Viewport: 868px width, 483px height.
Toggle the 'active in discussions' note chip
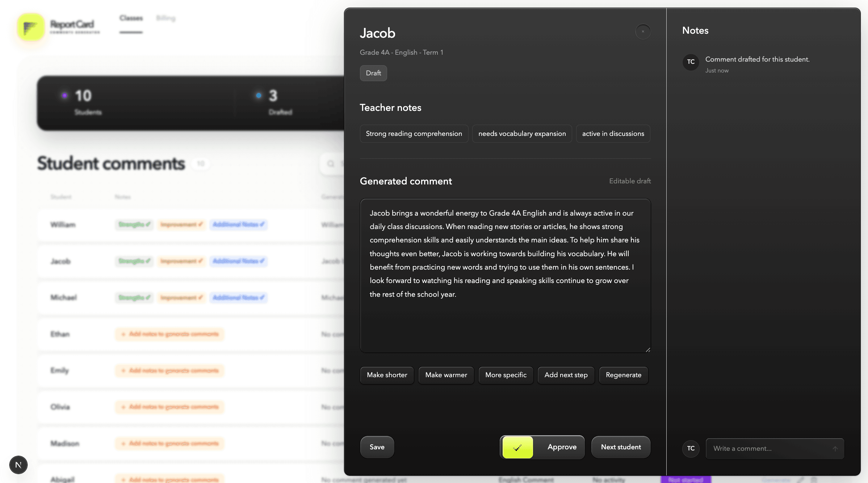pos(613,133)
